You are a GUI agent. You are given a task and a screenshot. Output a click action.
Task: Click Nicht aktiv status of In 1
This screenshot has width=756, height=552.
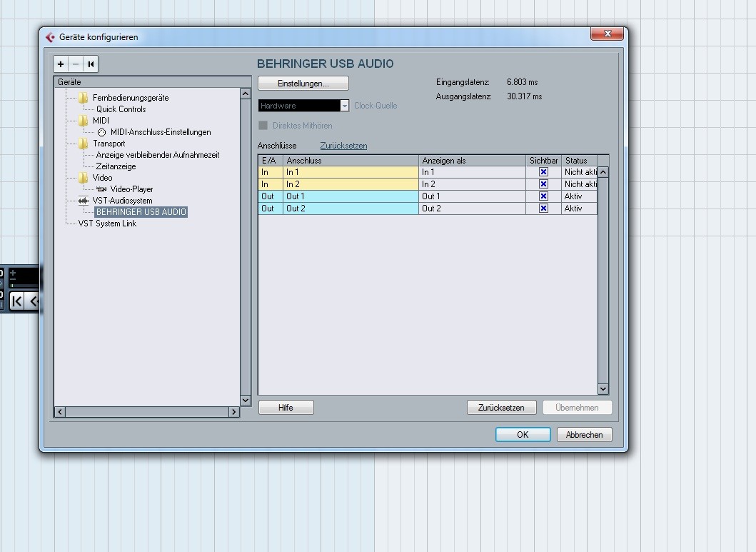(x=579, y=172)
